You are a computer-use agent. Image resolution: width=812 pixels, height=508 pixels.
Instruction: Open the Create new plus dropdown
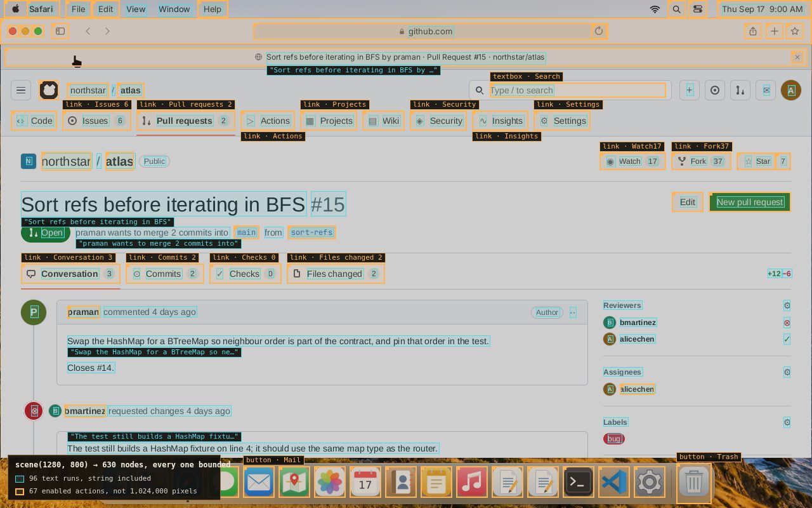pyautogui.click(x=690, y=90)
